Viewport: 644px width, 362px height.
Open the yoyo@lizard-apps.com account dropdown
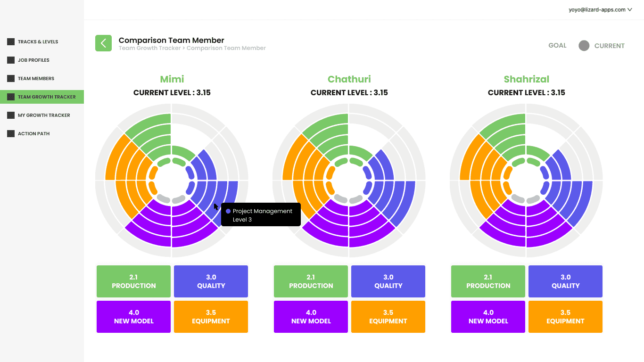pos(600,9)
